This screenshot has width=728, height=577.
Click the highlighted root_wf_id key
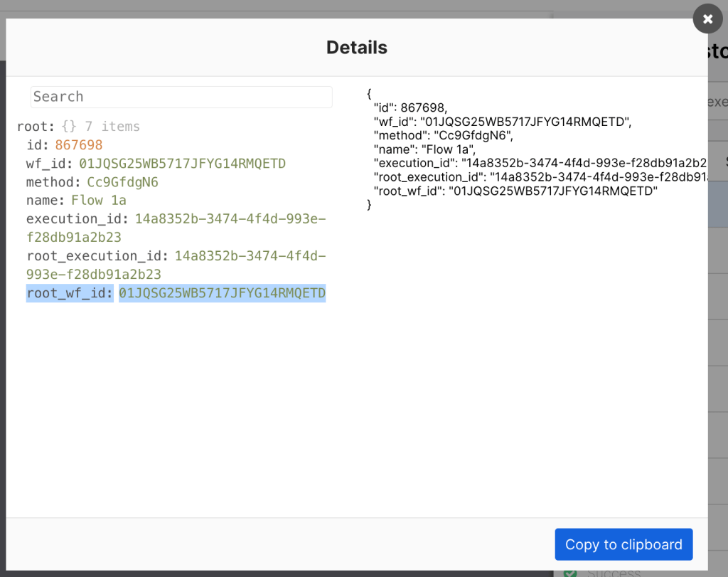point(68,293)
